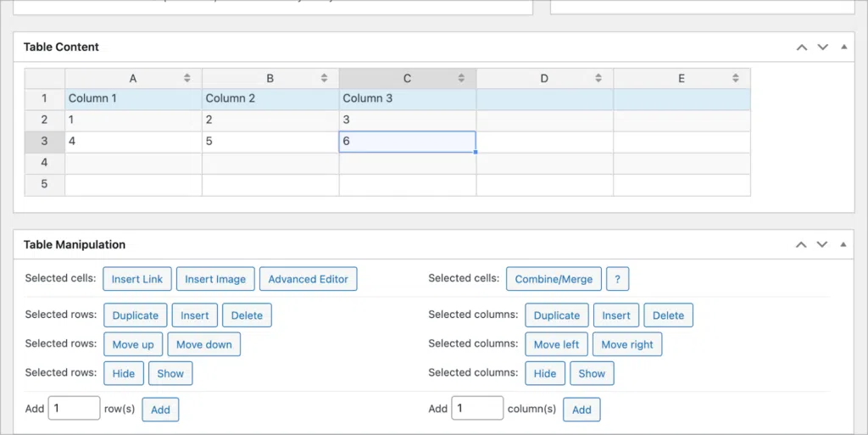
Task: Click sort arrows in column E header
Action: (736, 78)
